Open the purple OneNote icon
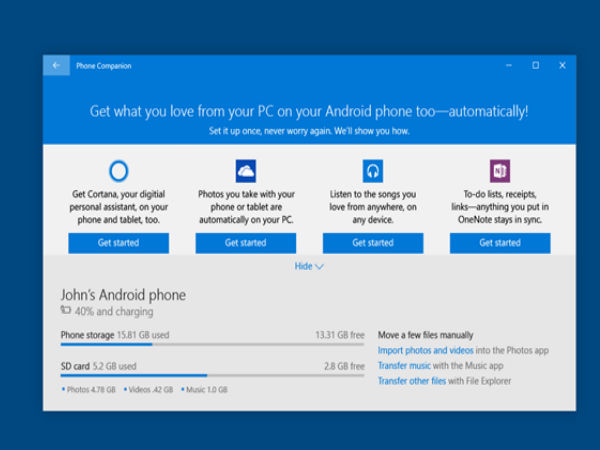Image resolution: width=600 pixels, height=450 pixels. pyautogui.click(x=500, y=170)
